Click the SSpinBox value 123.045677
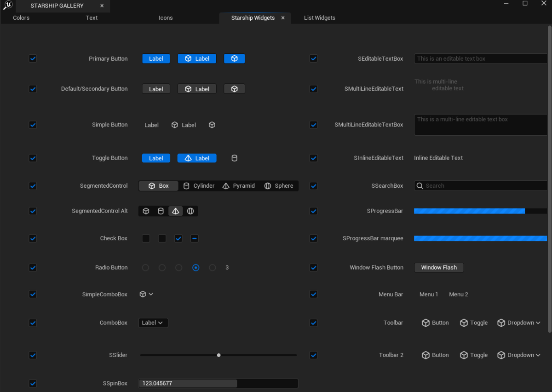 [x=218, y=383]
